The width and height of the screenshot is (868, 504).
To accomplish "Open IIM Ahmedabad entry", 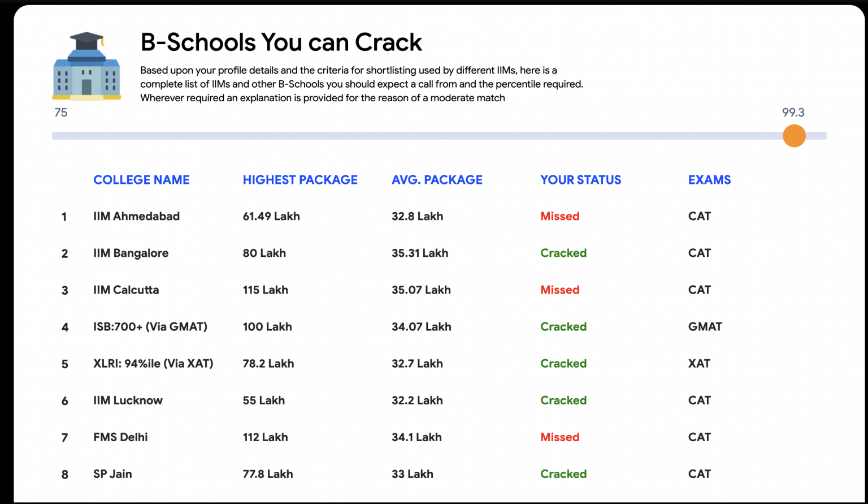I will pos(137,216).
